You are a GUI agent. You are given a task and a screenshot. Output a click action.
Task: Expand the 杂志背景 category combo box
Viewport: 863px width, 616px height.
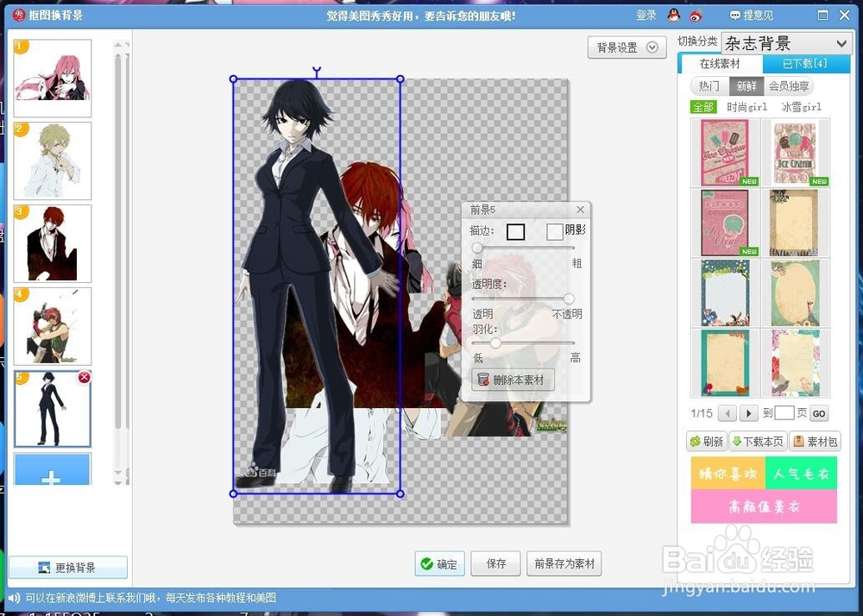(x=785, y=43)
